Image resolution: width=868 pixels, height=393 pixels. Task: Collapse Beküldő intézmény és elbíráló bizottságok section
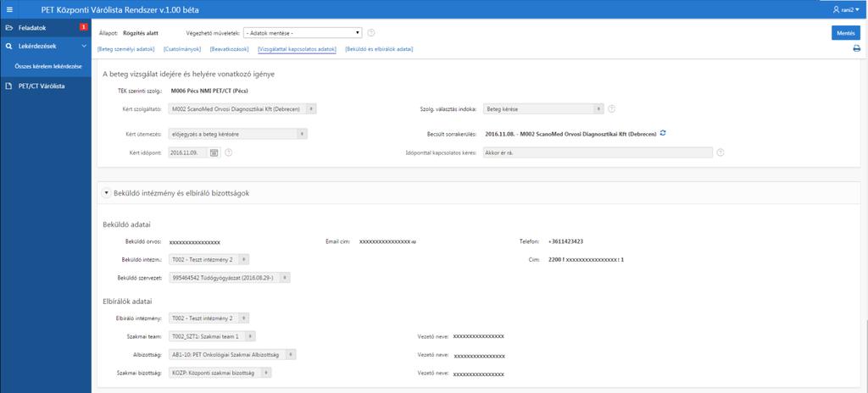(106, 192)
